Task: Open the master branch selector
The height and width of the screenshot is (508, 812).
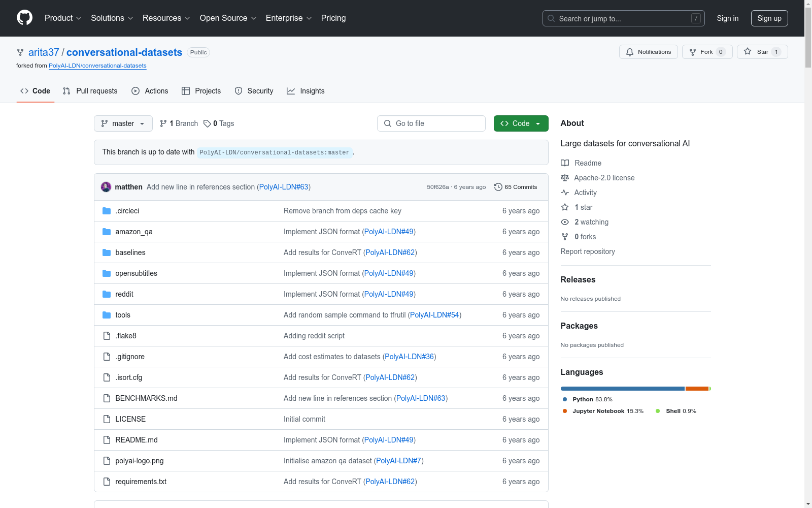Action: (x=123, y=123)
